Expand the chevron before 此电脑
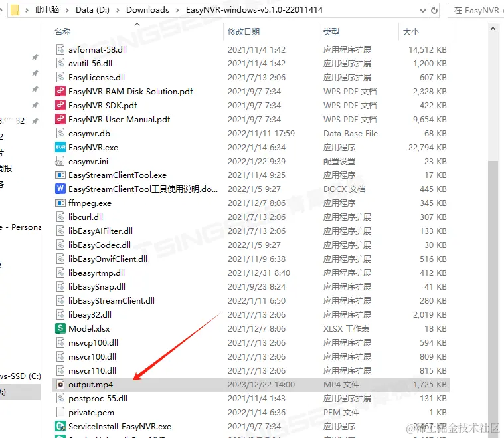This screenshot has width=504, height=438. pyautogui.click(x=27, y=10)
